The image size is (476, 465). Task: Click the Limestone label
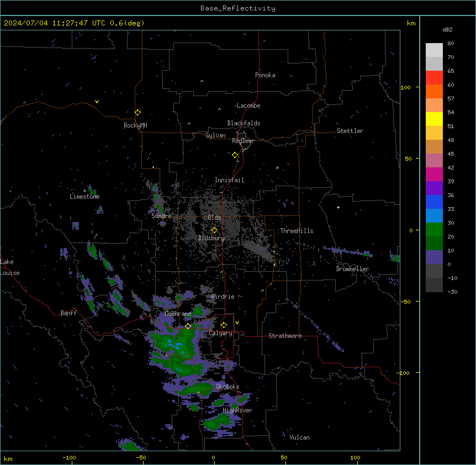tap(84, 197)
